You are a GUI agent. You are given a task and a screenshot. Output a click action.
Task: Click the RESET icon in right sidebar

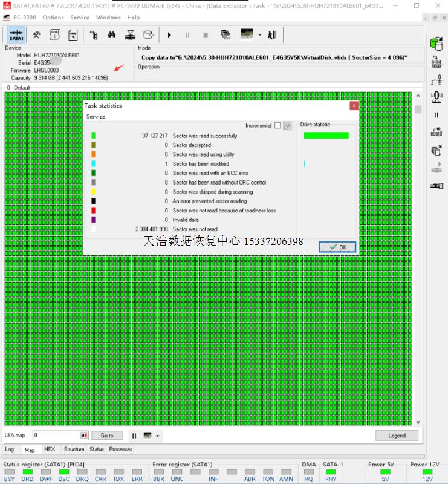pyautogui.click(x=436, y=62)
